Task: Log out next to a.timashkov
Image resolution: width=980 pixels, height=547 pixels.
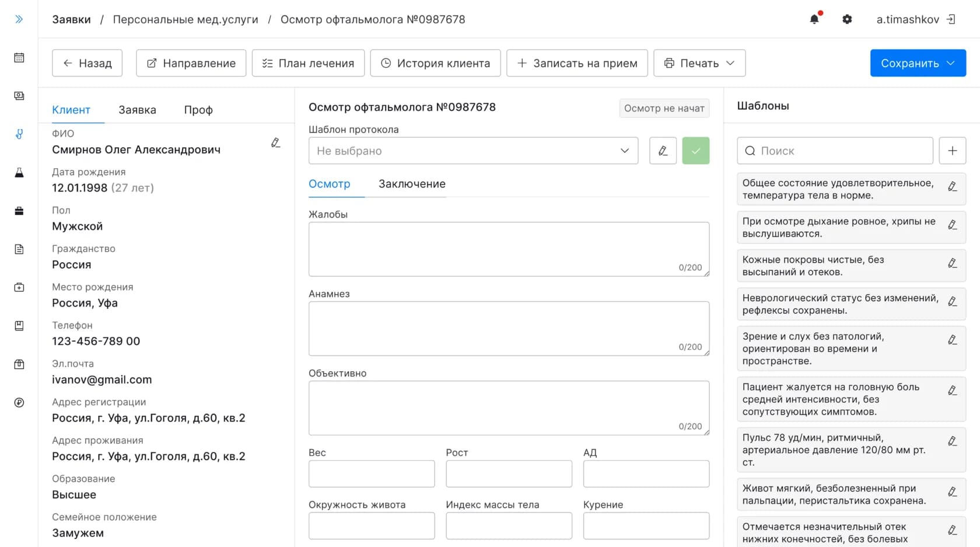Action: (951, 19)
